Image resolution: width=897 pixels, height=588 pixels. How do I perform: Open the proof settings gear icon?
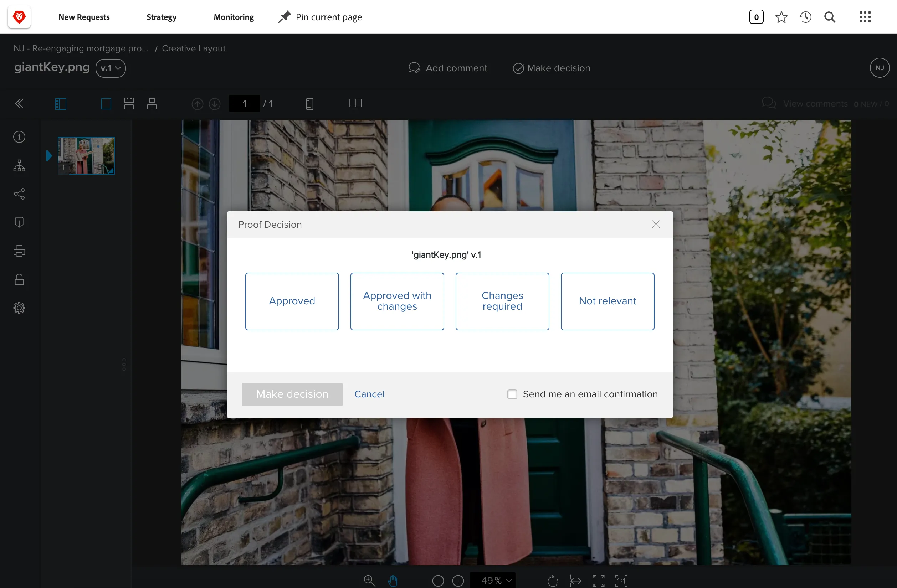coord(19,308)
